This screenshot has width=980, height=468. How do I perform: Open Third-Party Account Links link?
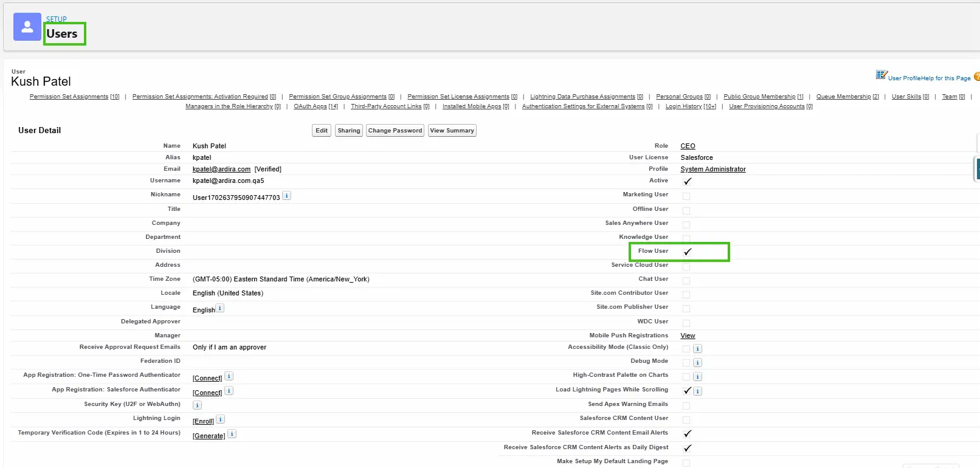[x=390, y=106]
